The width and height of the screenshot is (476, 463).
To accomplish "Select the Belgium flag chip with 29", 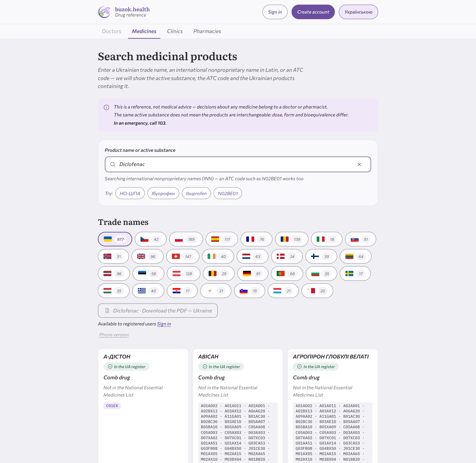I will (x=218, y=274).
